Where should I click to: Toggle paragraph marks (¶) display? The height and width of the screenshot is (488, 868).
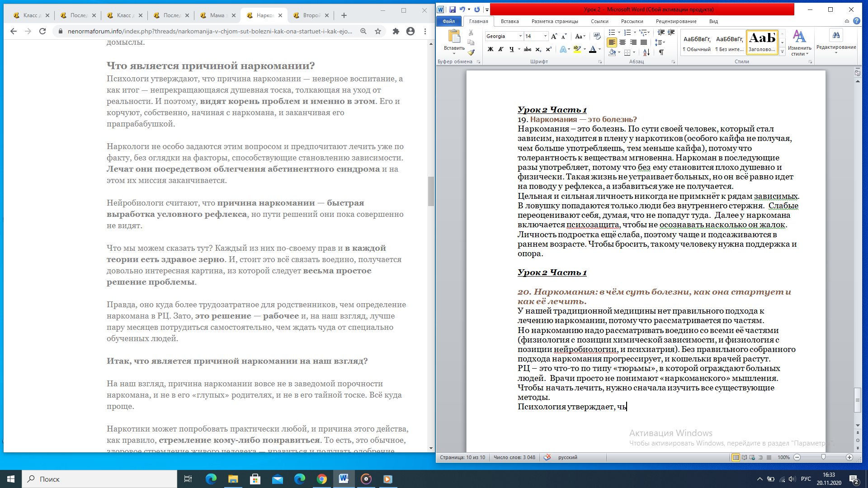[661, 52]
